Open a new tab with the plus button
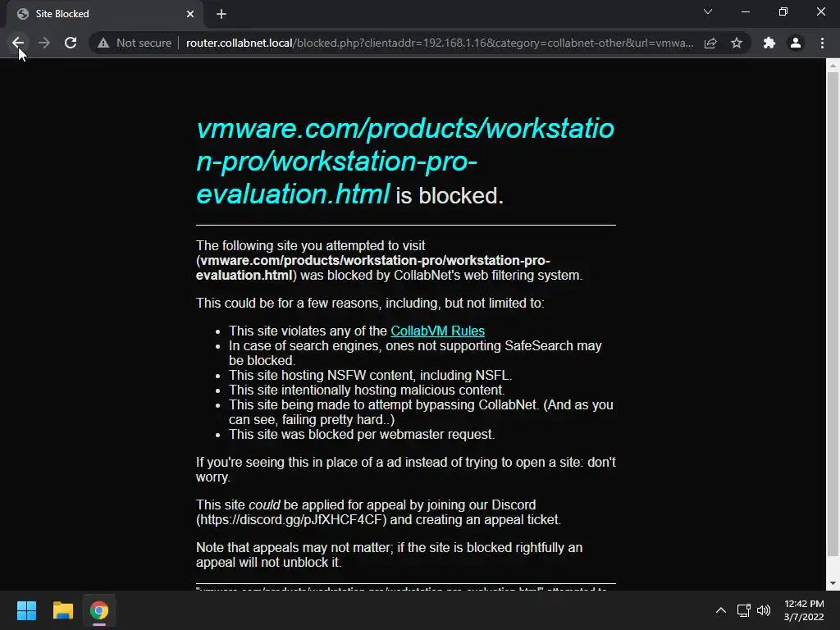The height and width of the screenshot is (630, 840). pos(221,14)
